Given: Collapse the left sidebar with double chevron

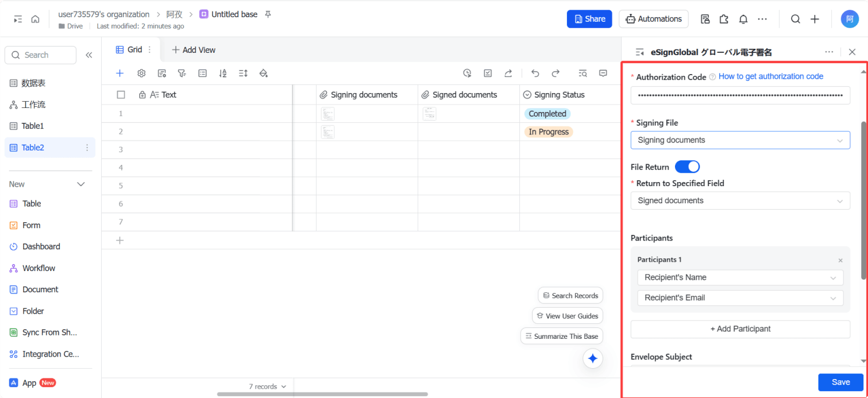Looking at the screenshot, I should [x=89, y=55].
